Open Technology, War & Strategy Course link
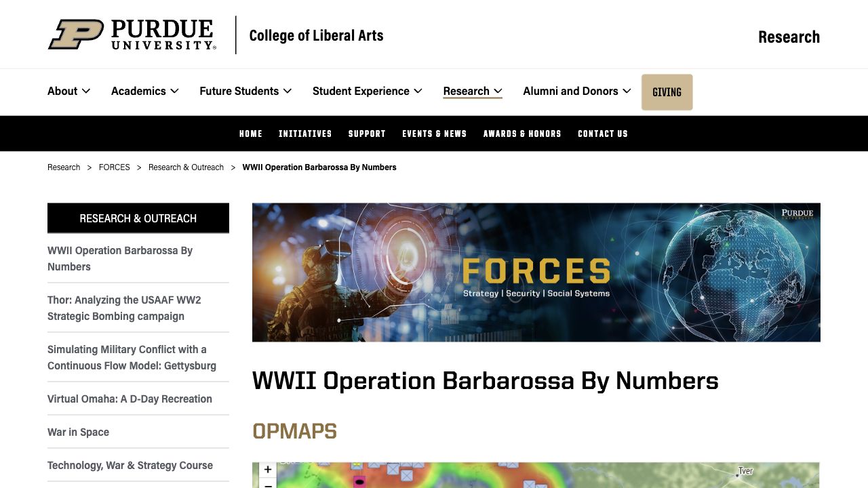The width and height of the screenshot is (868, 488). 130,465
